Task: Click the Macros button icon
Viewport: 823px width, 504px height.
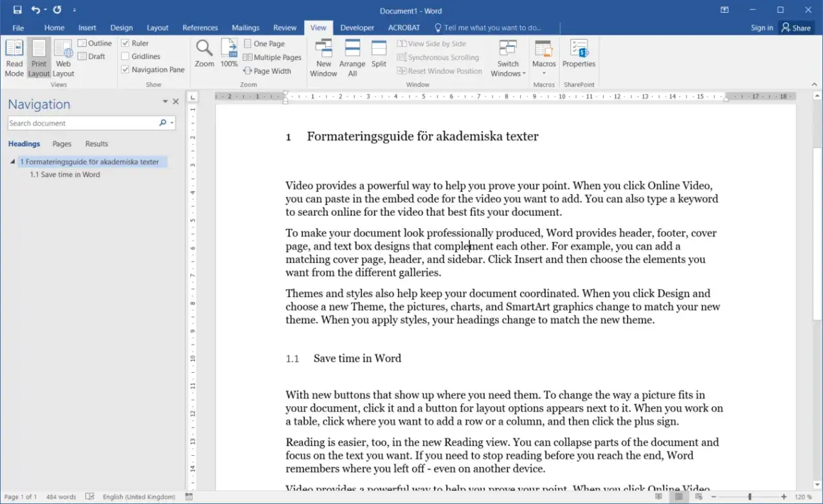Action: pyautogui.click(x=544, y=49)
